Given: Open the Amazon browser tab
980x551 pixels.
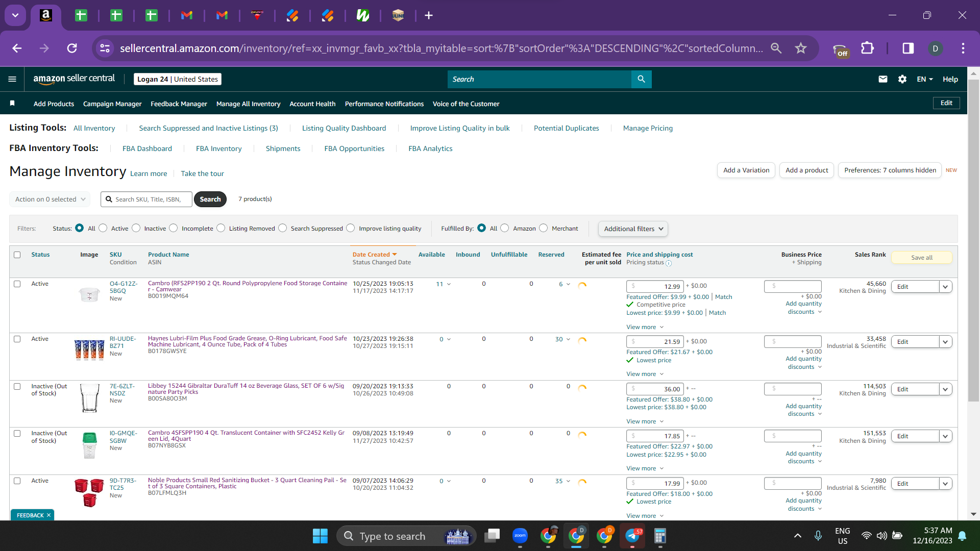Looking at the screenshot, I should click(46, 16).
